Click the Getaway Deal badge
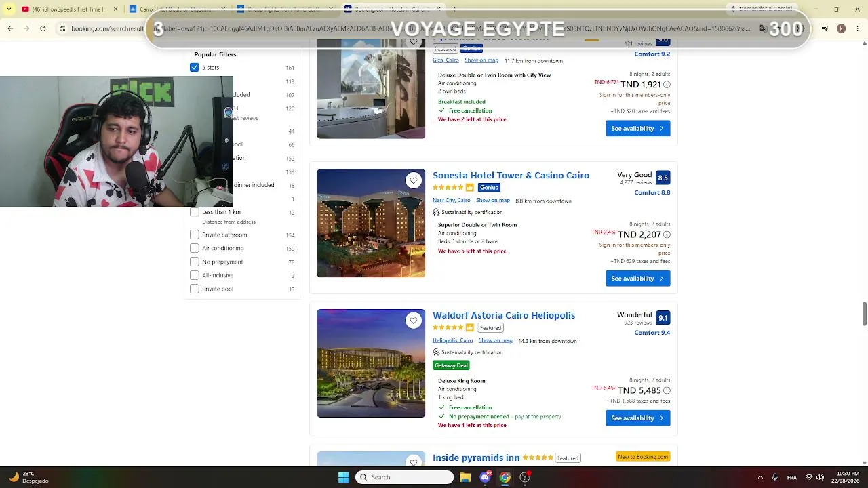The height and width of the screenshot is (488, 868). [x=451, y=365]
